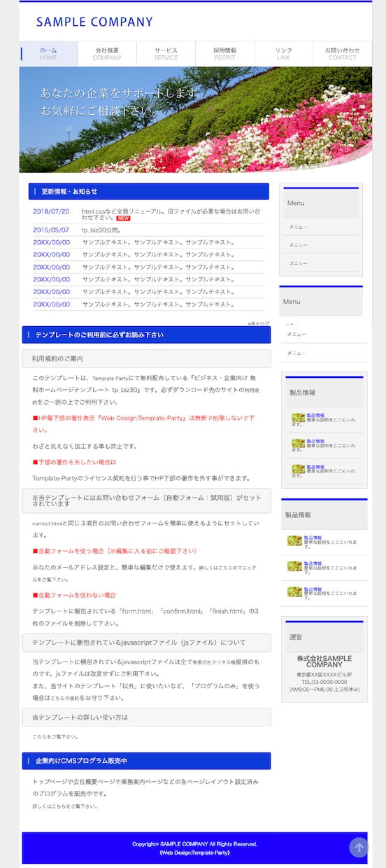Click the SAMPLE COMPANY logo
Screen dimensions: 386x868
[x=94, y=22]
